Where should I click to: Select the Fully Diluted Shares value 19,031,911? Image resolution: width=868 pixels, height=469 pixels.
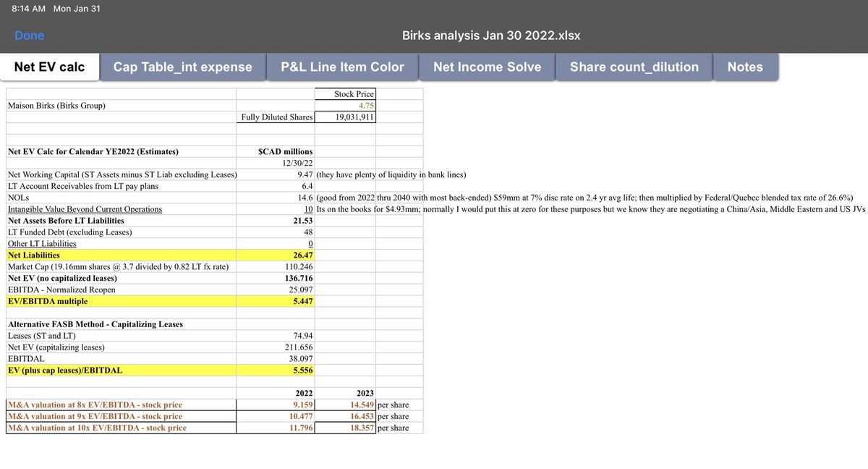(x=345, y=117)
